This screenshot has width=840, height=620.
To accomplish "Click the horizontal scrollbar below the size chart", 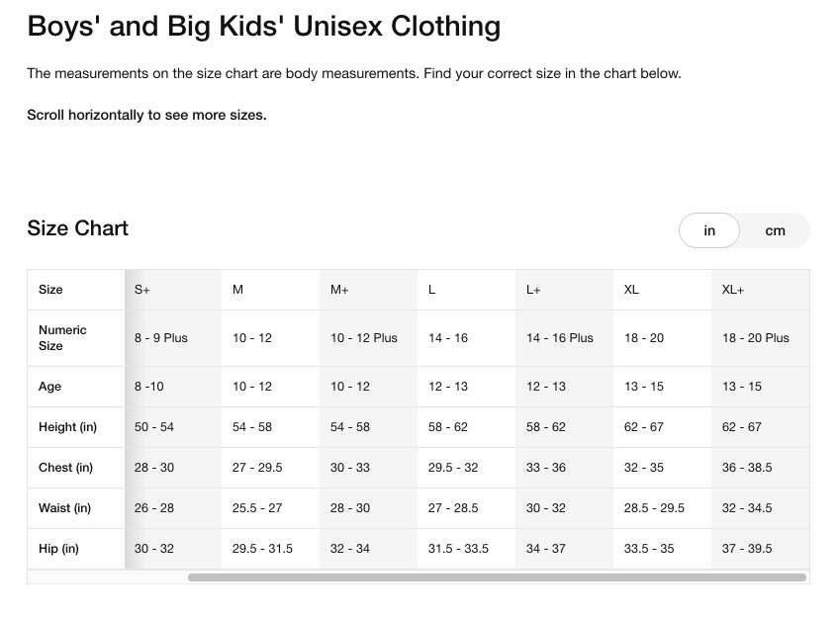I will pyautogui.click(x=497, y=577).
